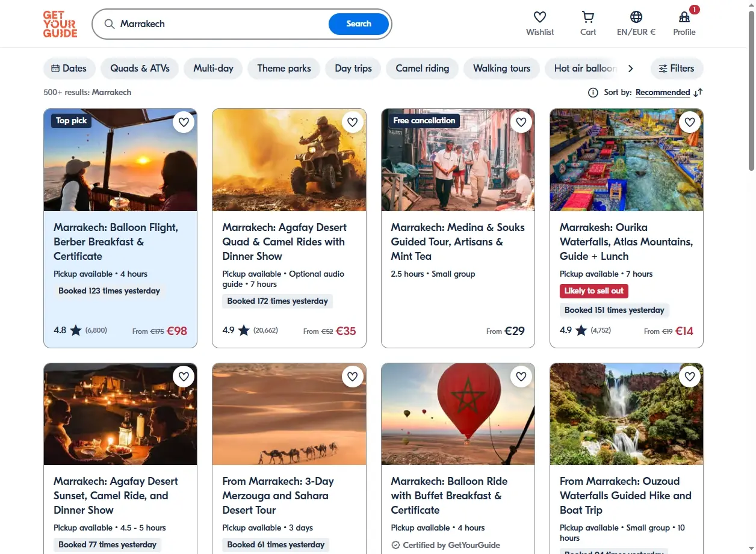Click the 500+ results: Marrakech text

(87, 92)
